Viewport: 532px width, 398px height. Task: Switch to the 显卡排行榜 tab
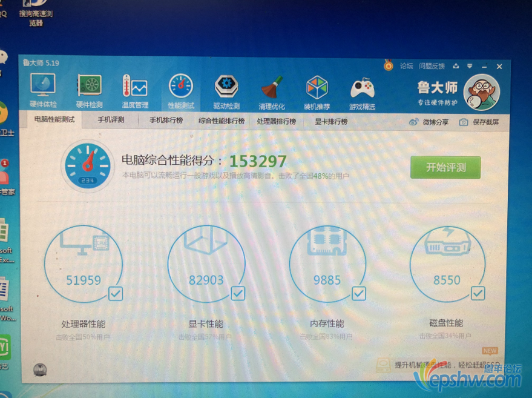tap(331, 122)
